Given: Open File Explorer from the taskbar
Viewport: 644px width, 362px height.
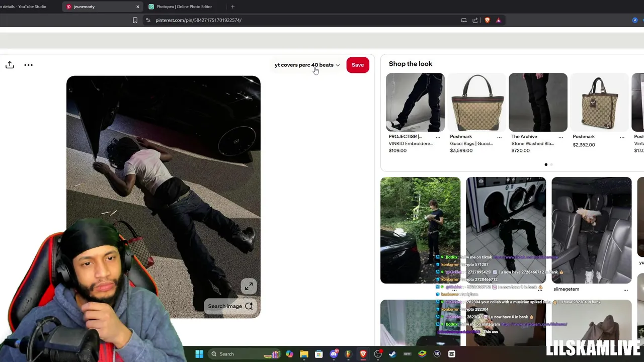Looking at the screenshot, I should (x=304, y=354).
